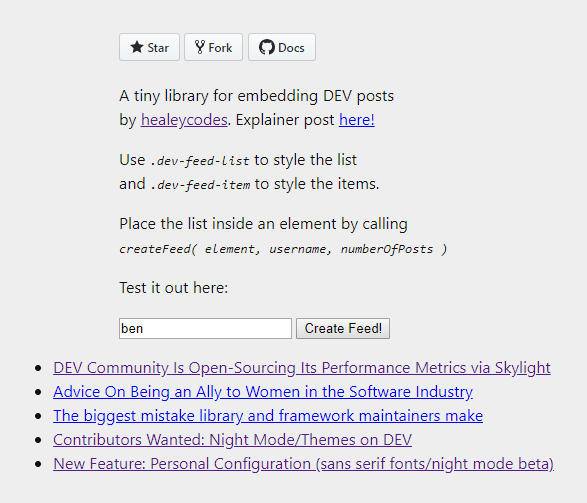Click the bullet beside the Skylight post
Screen dimensions: 587x503
click(38, 368)
